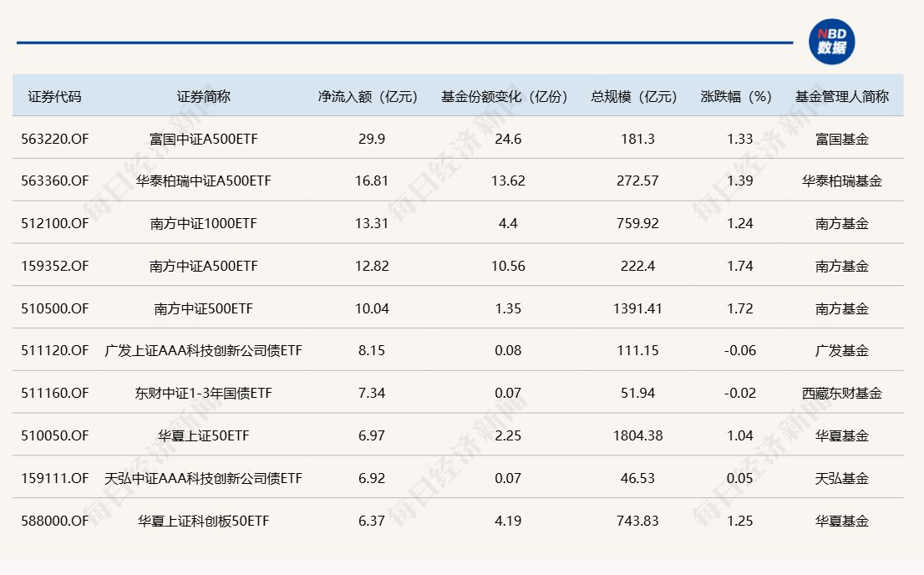
Task: Select net inflow value 8.15
Action: [x=372, y=350]
